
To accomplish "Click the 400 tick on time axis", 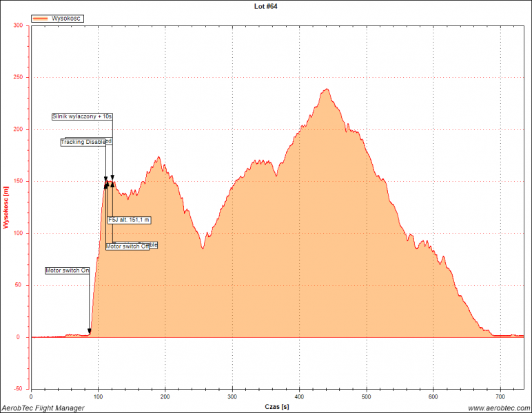I will pyautogui.click(x=299, y=397).
